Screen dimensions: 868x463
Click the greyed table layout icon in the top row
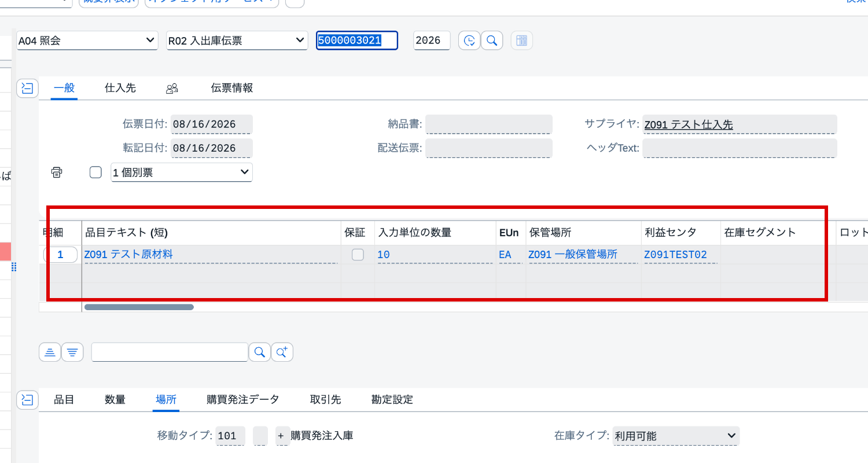(522, 41)
